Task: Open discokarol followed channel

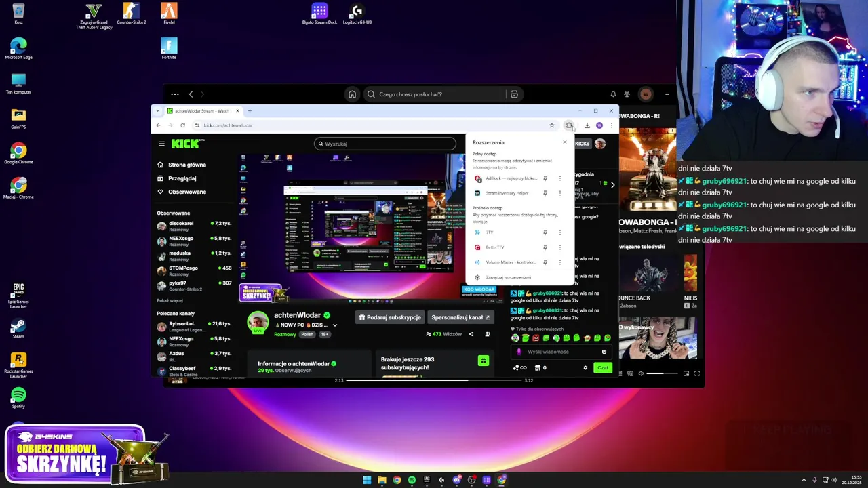Action: coord(194,226)
